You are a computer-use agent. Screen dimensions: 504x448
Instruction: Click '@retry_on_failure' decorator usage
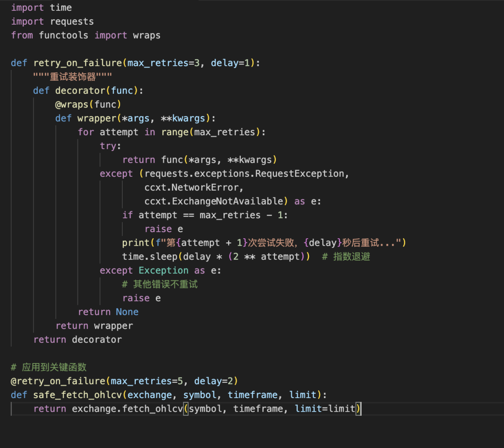coord(58,381)
